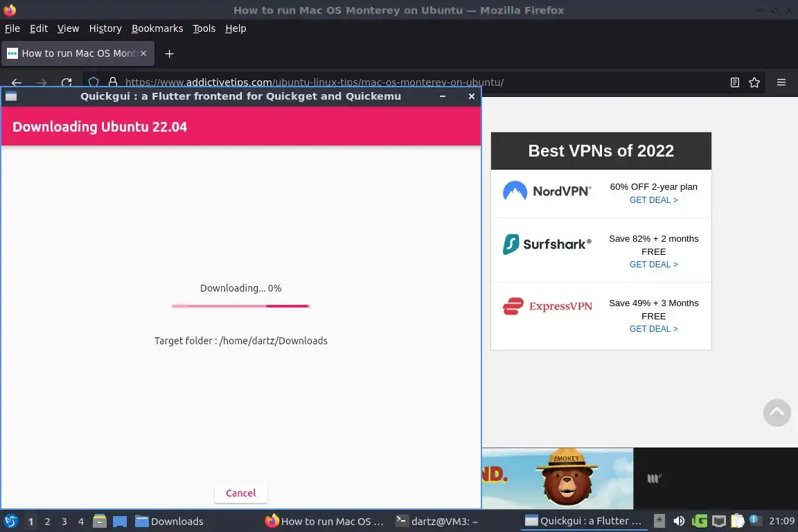
Task: Open the Help menu in Firefox
Action: (x=236, y=28)
